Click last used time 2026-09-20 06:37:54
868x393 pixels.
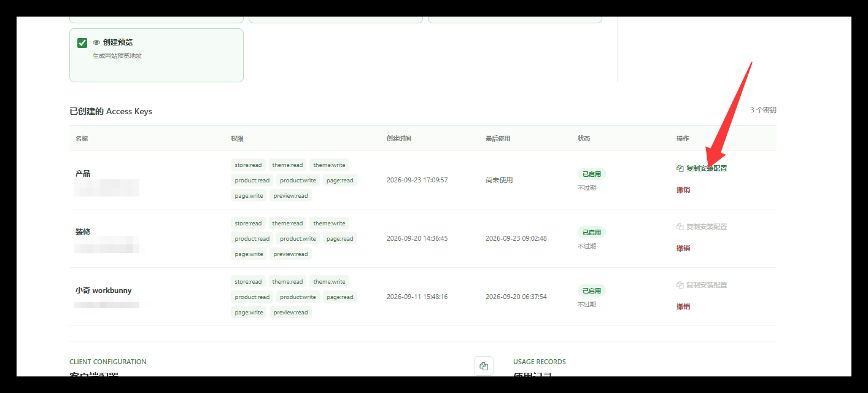click(516, 297)
